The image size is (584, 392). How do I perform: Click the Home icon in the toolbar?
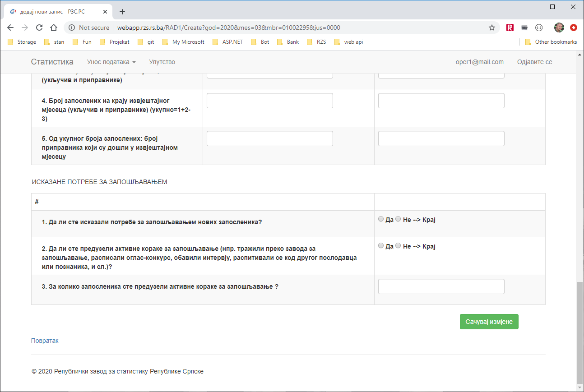[54, 28]
